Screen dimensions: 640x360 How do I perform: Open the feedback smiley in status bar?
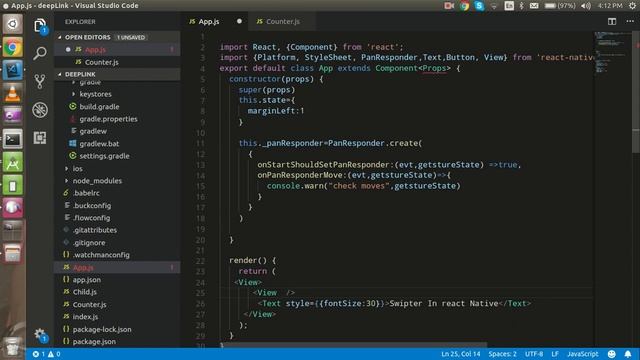pos(611,354)
